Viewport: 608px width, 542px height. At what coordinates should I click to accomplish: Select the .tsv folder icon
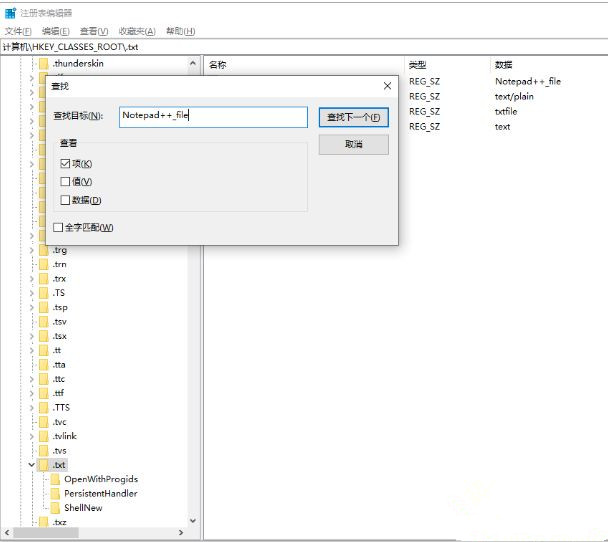click(x=44, y=322)
